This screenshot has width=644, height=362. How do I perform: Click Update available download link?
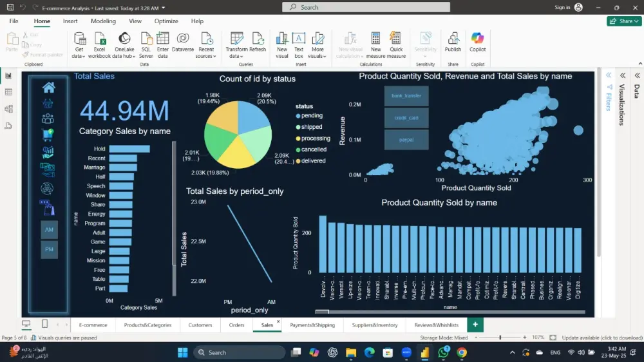602,338
